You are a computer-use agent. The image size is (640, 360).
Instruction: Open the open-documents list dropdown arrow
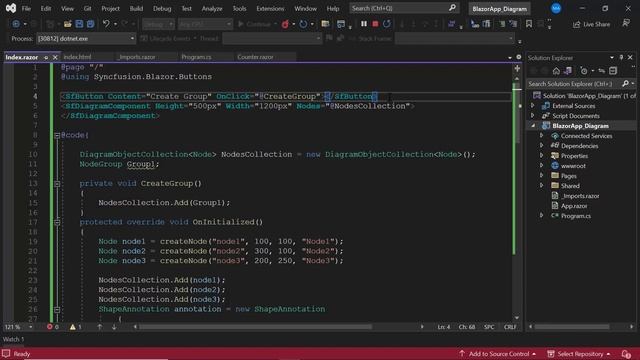pyautogui.click(x=510, y=58)
